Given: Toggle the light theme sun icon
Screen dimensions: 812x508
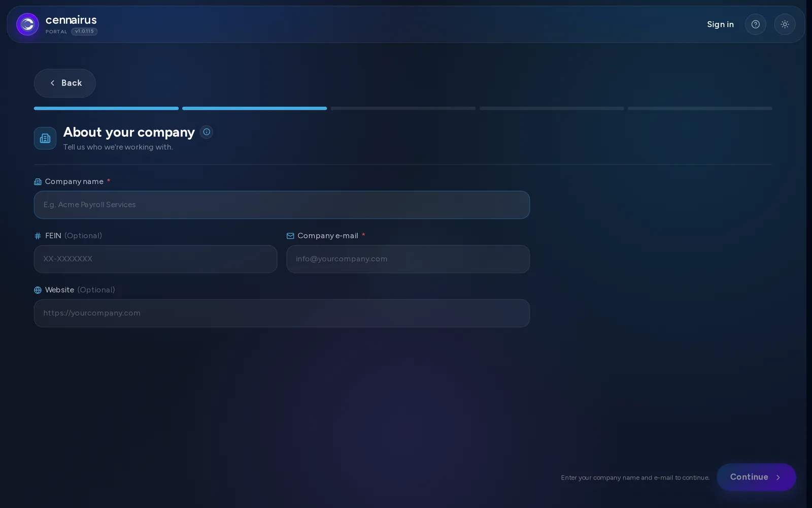Looking at the screenshot, I should (785, 24).
